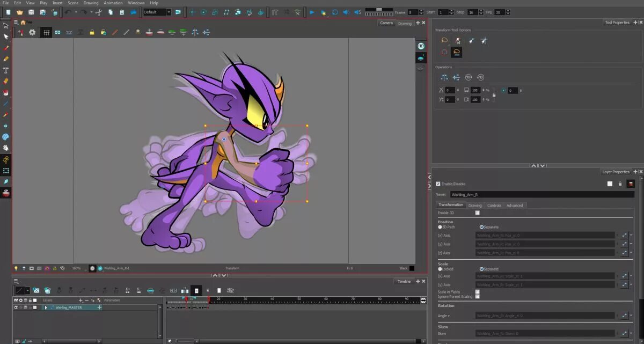Toggle Sound playback speaker icon

[x=347, y=12]
